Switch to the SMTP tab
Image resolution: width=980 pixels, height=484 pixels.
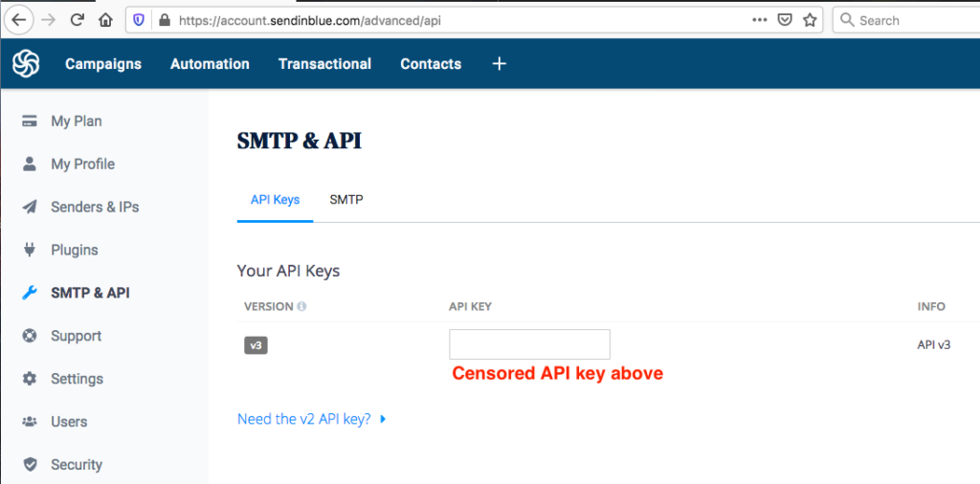346,200
